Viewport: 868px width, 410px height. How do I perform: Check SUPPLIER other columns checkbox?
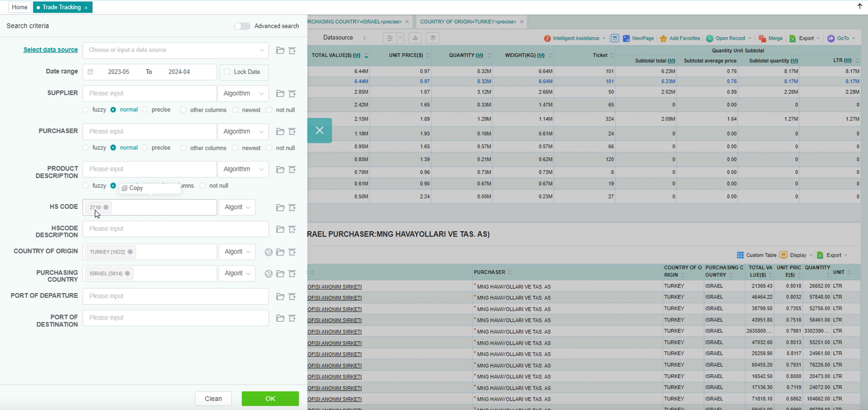[x=183, y=110]
